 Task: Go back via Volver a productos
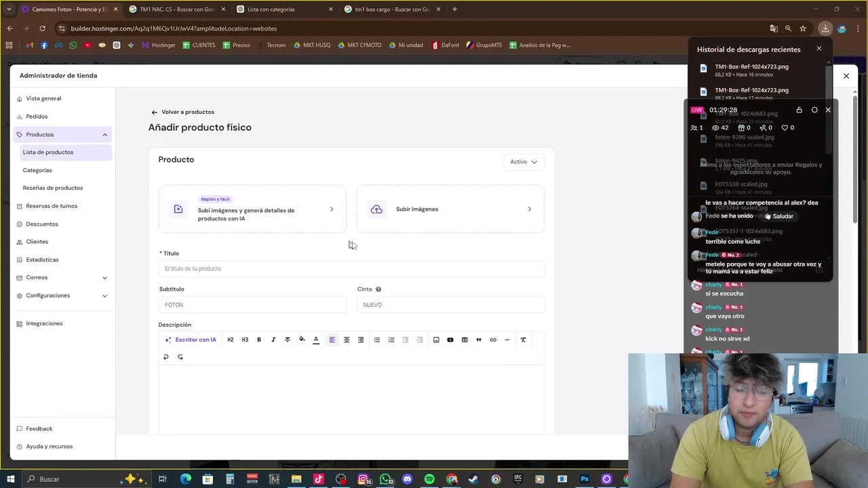182,112
